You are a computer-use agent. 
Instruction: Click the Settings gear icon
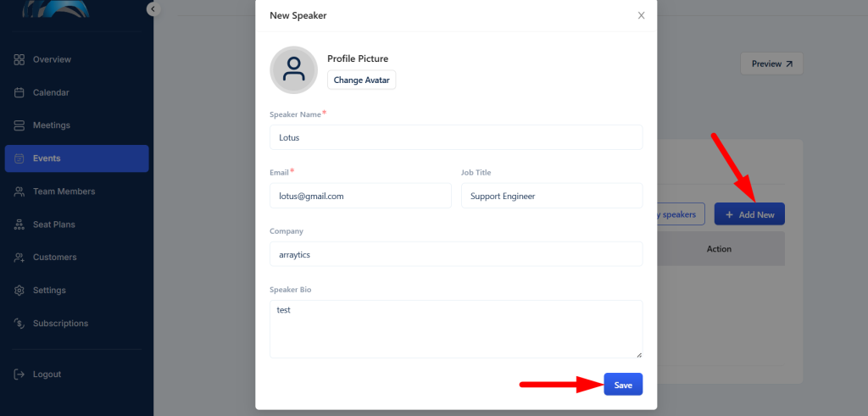tap(19, 291)
